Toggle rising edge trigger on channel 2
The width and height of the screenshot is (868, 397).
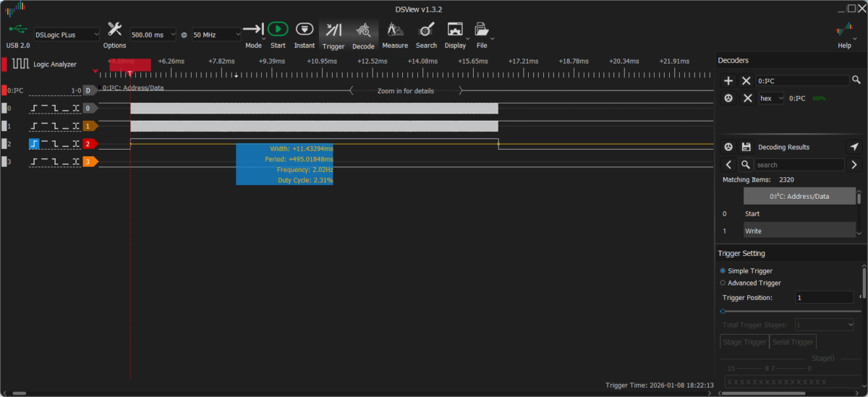point(35,144)
